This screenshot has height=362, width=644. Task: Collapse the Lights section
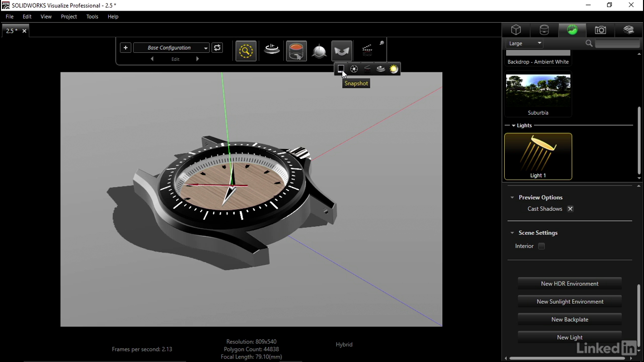513,126
